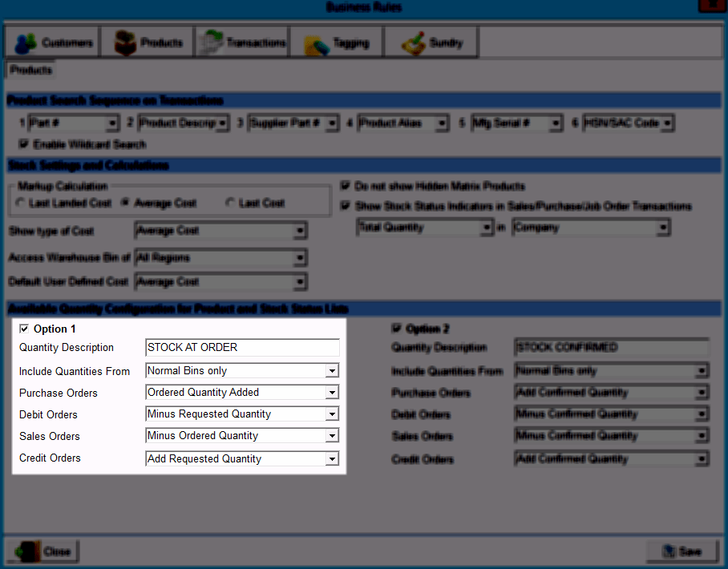Expand Credit Orders dropdown in Option 1
The image size is (728, 569).
[331, 459]
